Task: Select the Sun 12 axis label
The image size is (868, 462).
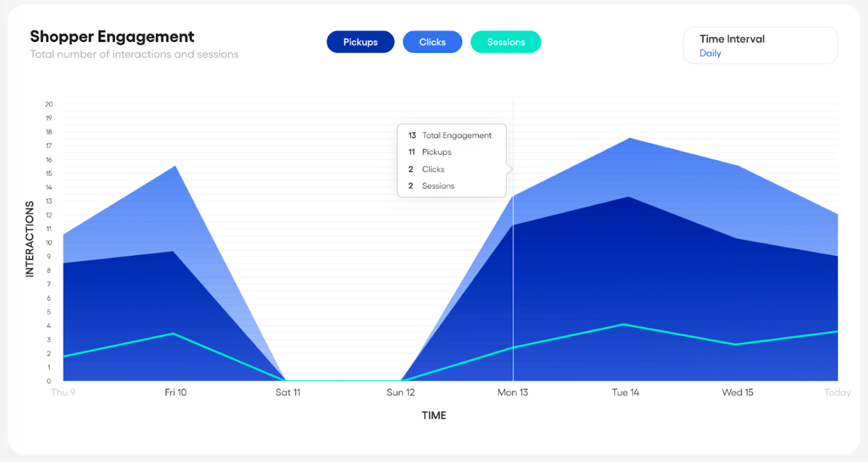Action: (400, 392)
